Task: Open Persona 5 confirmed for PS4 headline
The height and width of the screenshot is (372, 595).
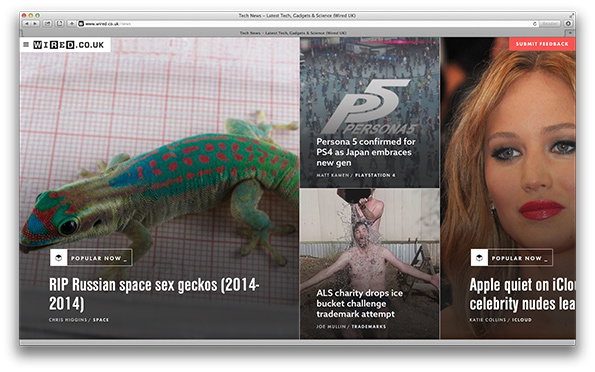Action: (366, 152)
